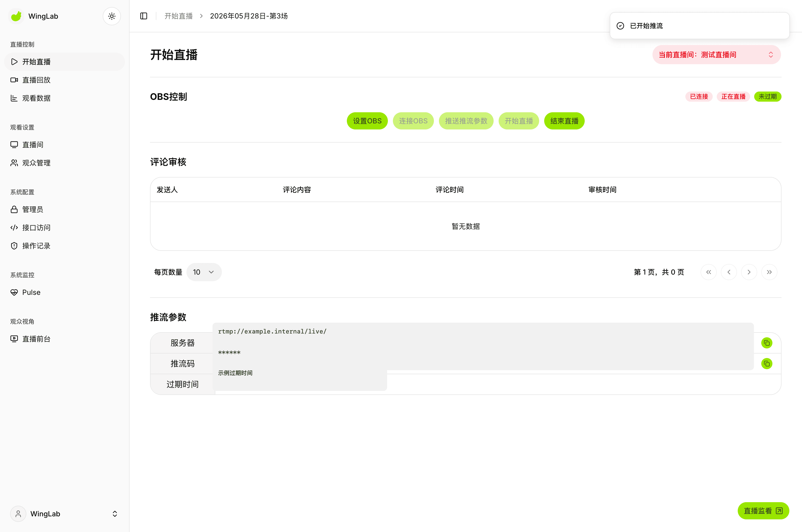The width and height of the screenshot is (802, 532).
Task: Click the 审核时间 column header
Action: (x=602, y=190)
